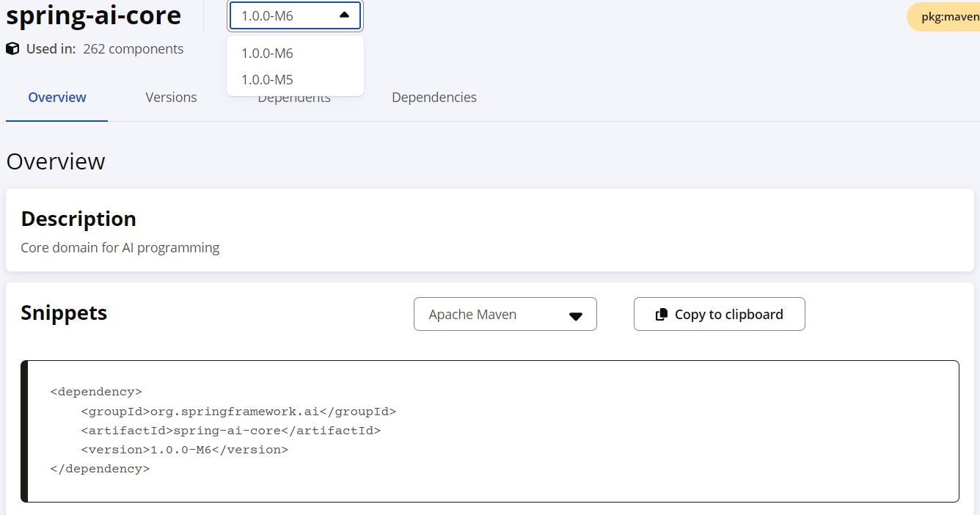Image resolution: width=980 pixels, height=515 pixels.
Task: Click the clipboard copy icon in Copy button
Action: pyautogui.click(x=662, y=314)
